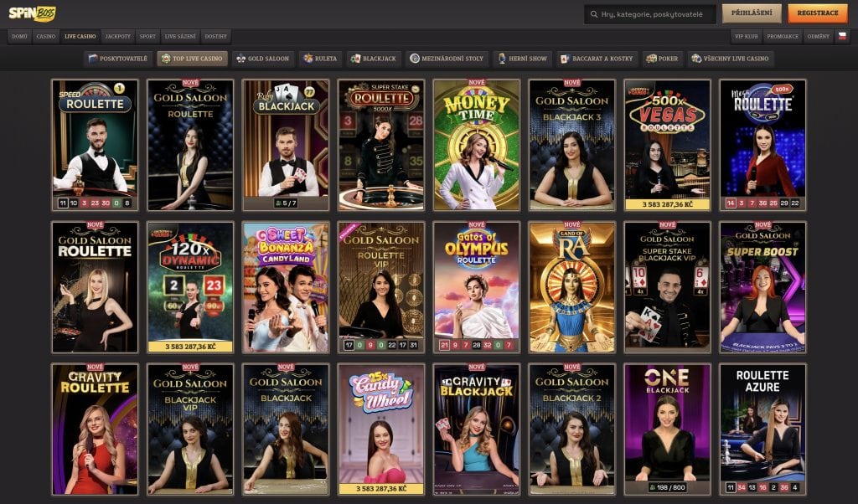Open the 120x Dynamic Roulette game
The height and width of the screenshot is (504, 858).
coord(190,287)
